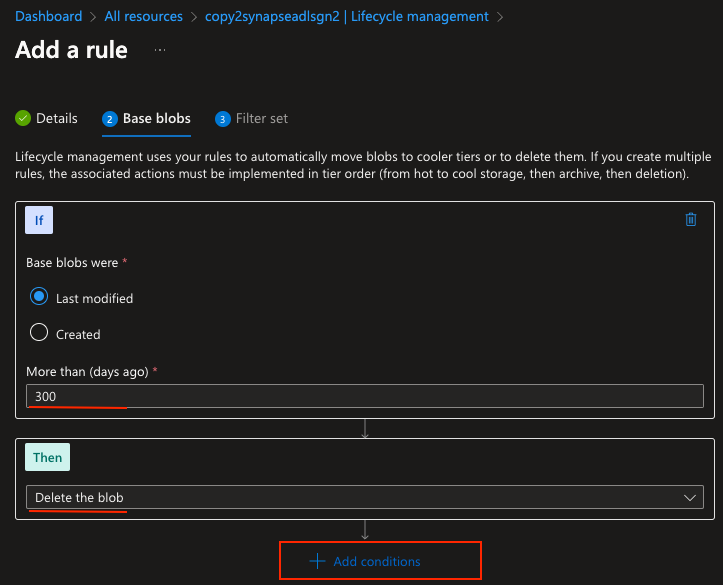
Task: Expand the Delete the blob action dropdown
Action: [x=365, y=497]
